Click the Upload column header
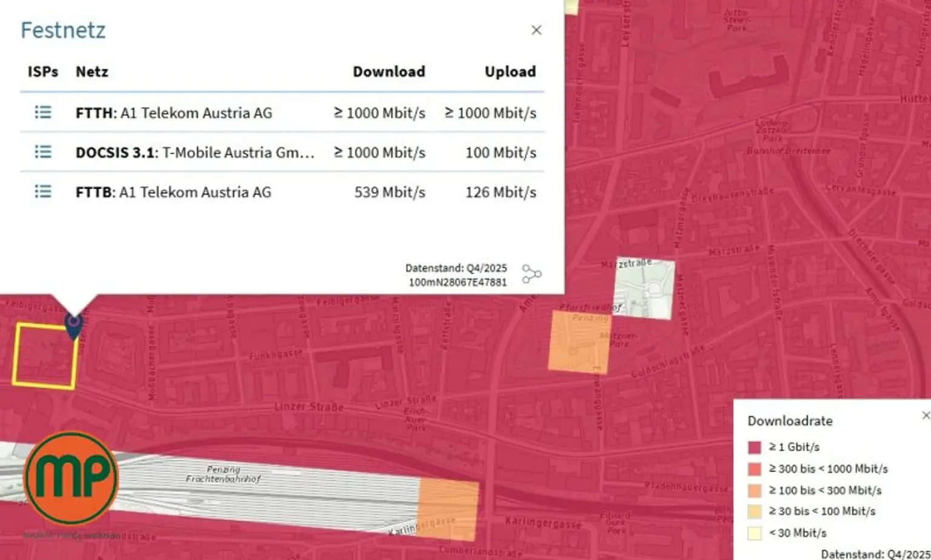This screenshot has width=931, height=560. (510, 72)
